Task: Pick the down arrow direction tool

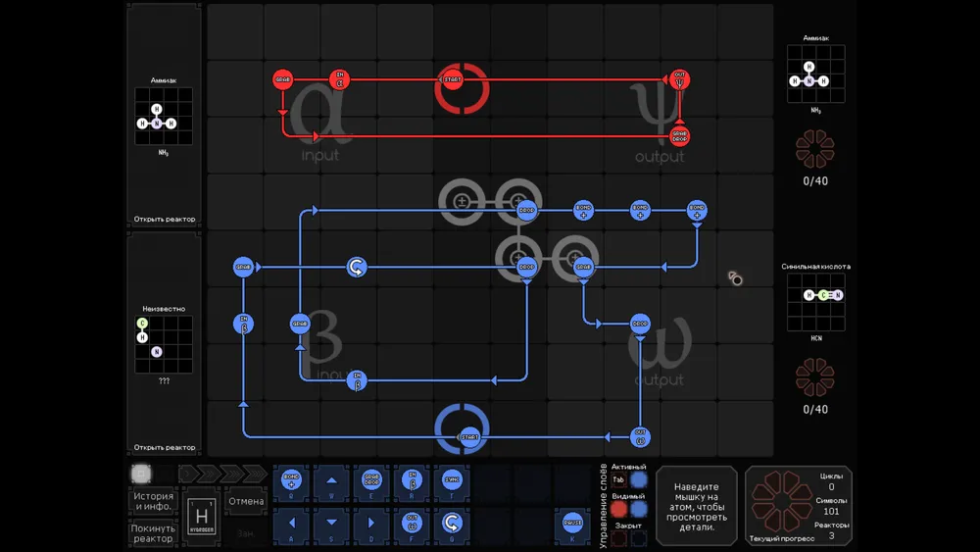Action: click(x=331, y=522)
